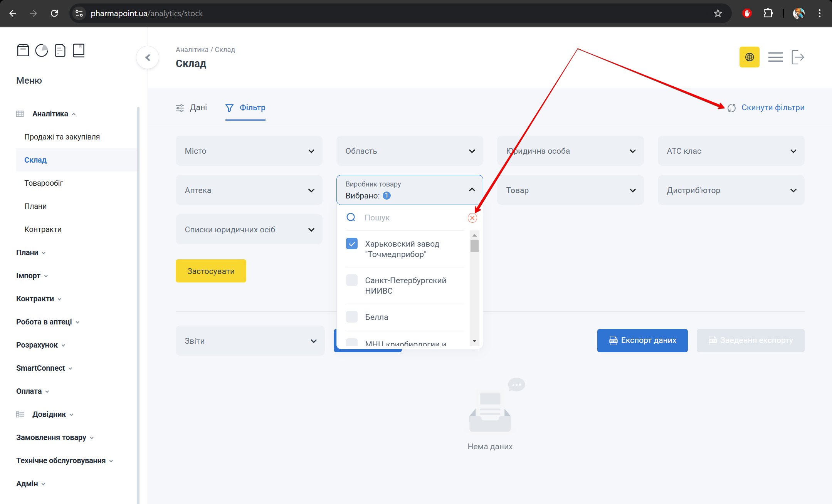Click the pie chart icon in sidebar
Image resolution: width=832 pixels, height=504 pixels.
click(x=42, y=50)
